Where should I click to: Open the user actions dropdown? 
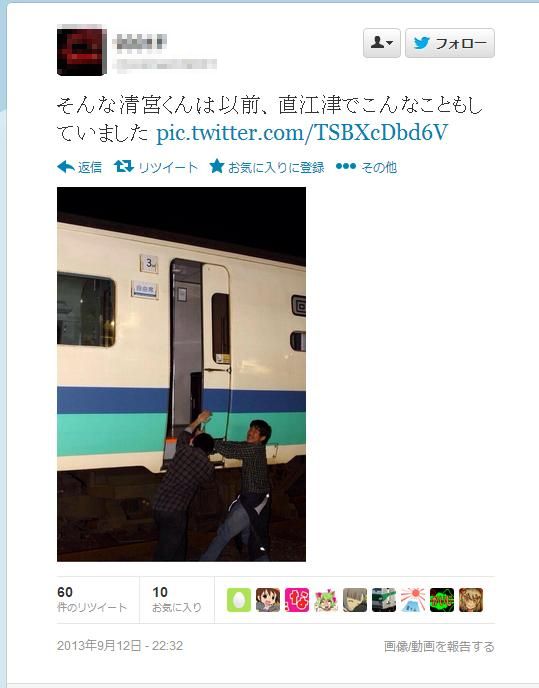[x=381, y=43]
